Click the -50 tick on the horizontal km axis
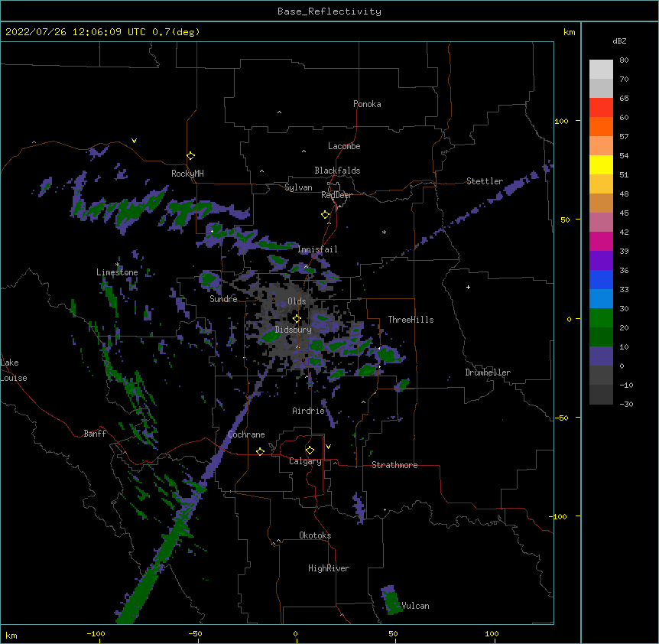Screen dimensions: 659x644 tap(195, 634)
